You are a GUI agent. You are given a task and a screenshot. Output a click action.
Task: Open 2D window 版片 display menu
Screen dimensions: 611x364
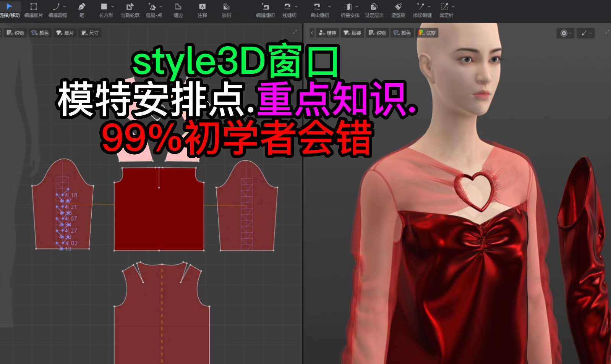65,33
